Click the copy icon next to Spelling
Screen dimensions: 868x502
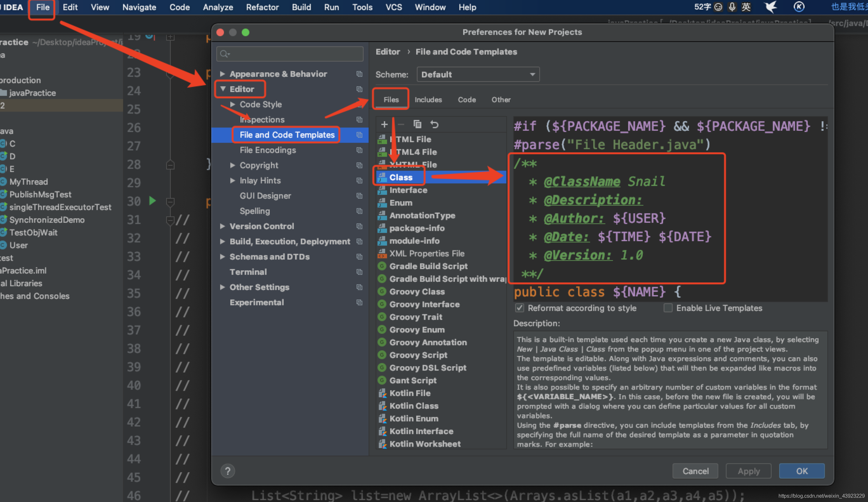[x=359, y=211]
